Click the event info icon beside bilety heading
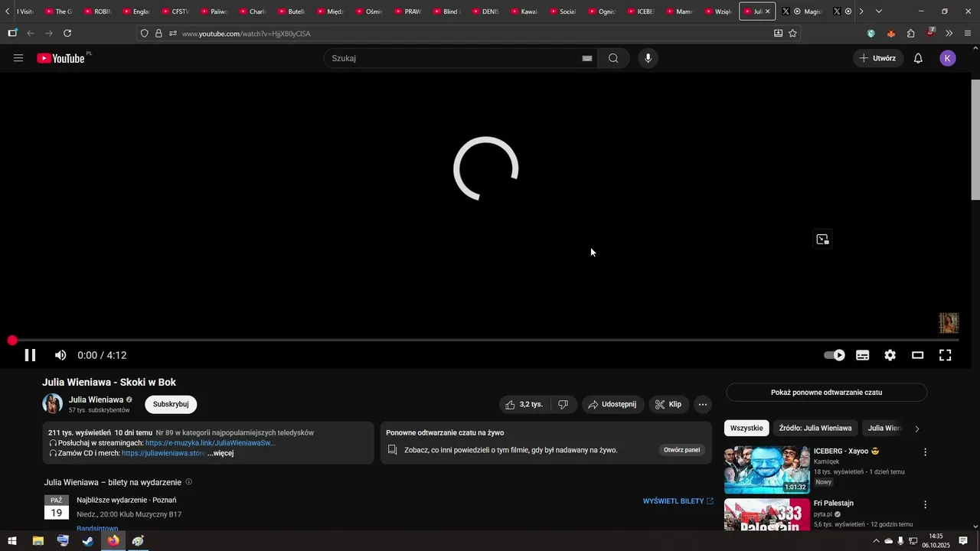The height and width of the screenshot is (551, 980). [x=189, y=482]
